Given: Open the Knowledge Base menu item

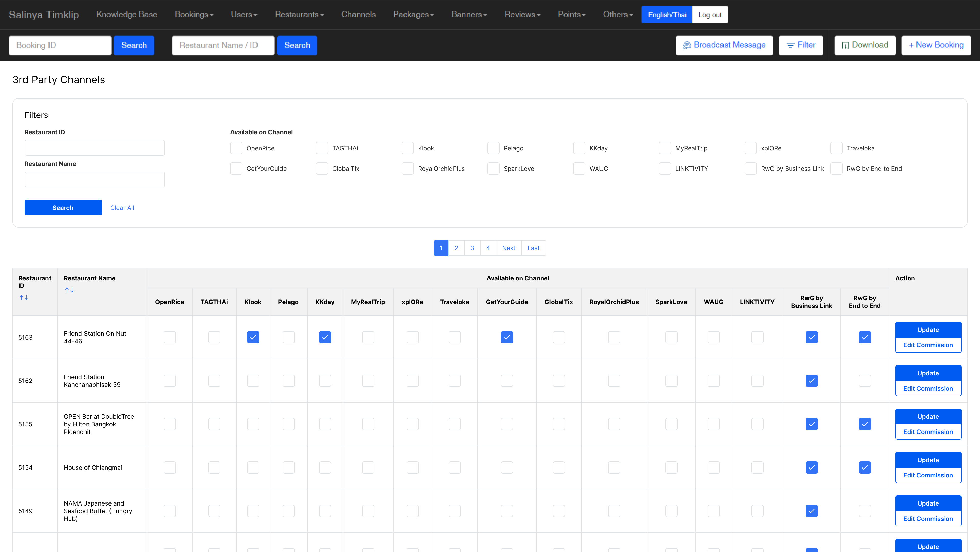Looking at the screenshot, I should point(127,15).
